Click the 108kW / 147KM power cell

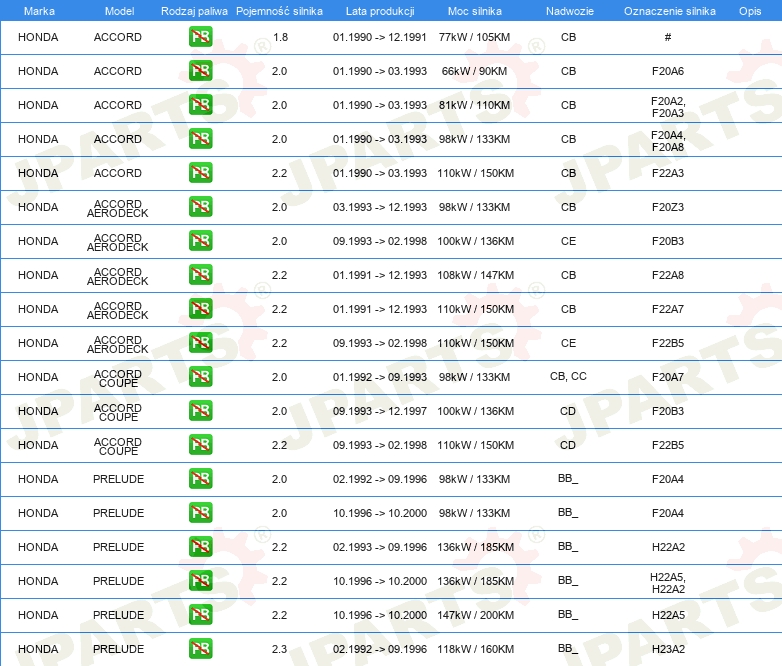tap(475, 274)
